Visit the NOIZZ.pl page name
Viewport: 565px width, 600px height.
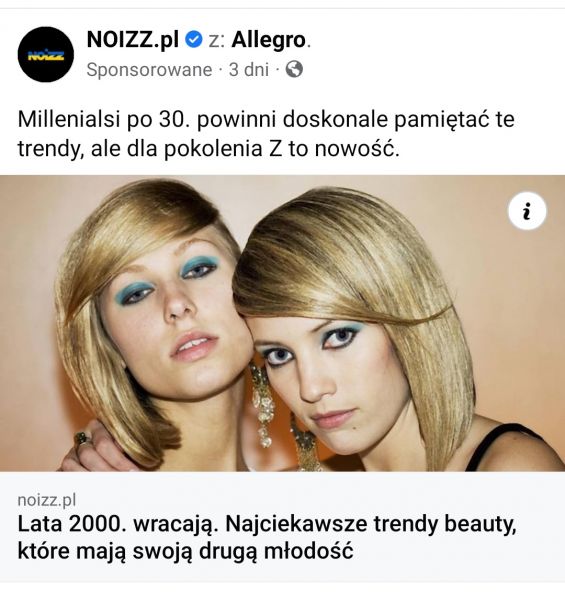(133, 39)
